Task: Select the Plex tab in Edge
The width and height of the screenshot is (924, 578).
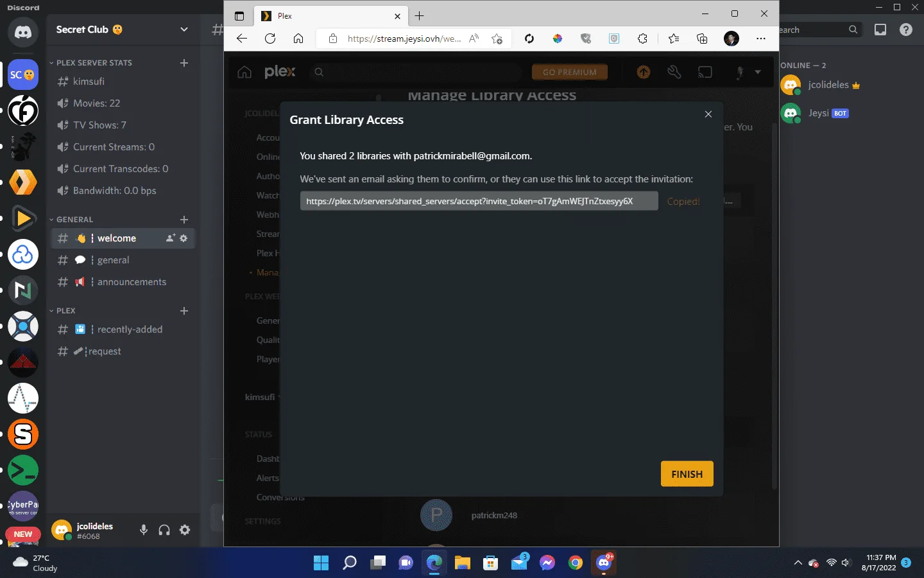Action: [330, 16]
